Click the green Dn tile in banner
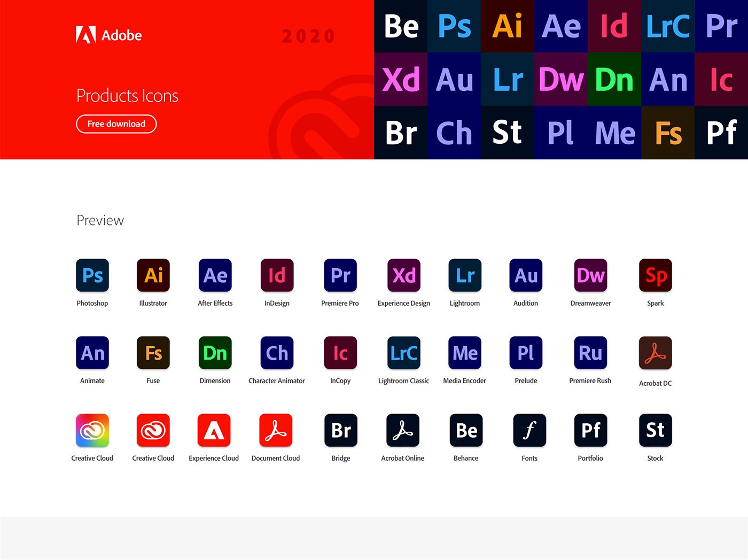 (x=614, y=79)
